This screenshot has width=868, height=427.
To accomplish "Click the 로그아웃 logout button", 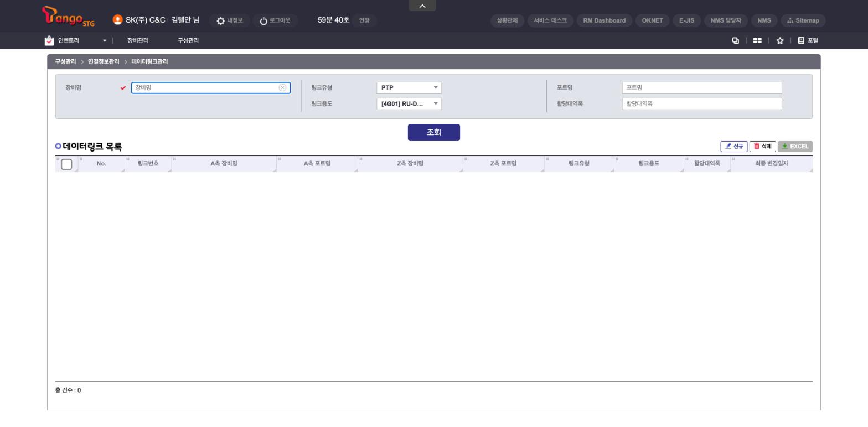I will pyautogui.click(x=275, y=20).
